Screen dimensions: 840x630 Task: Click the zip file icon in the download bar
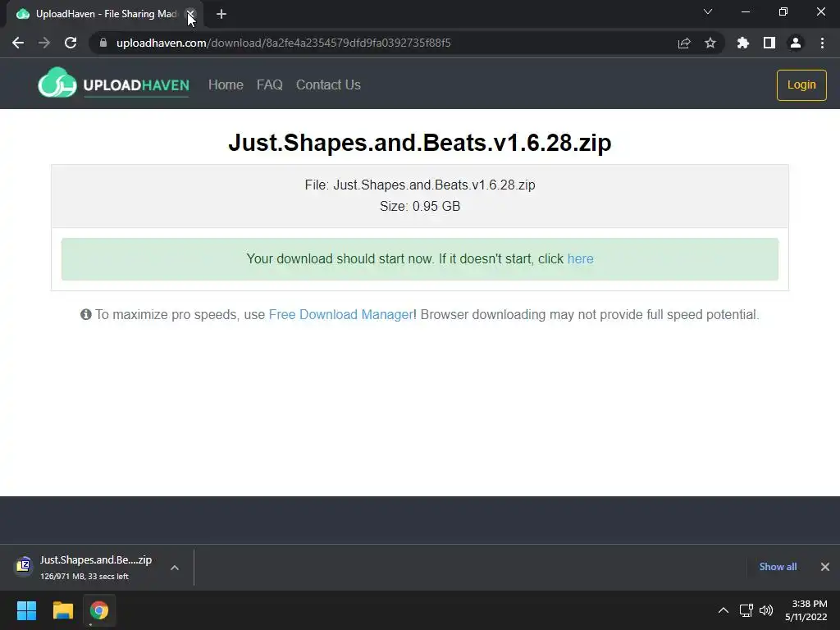24,565
